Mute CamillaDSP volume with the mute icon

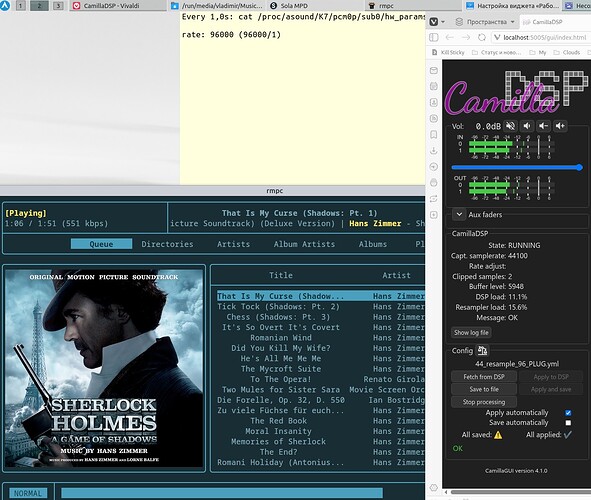click(511, 126)
